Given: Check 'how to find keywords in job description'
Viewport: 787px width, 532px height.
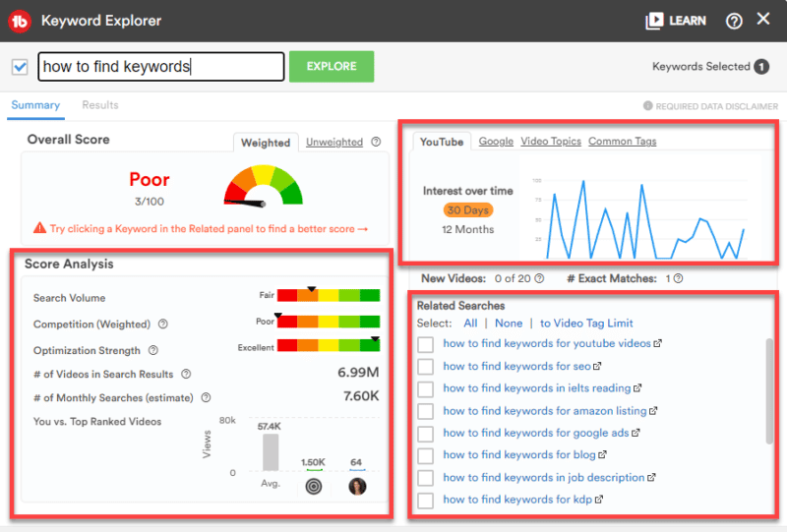Looking at the screenshot, I should 426,478.
